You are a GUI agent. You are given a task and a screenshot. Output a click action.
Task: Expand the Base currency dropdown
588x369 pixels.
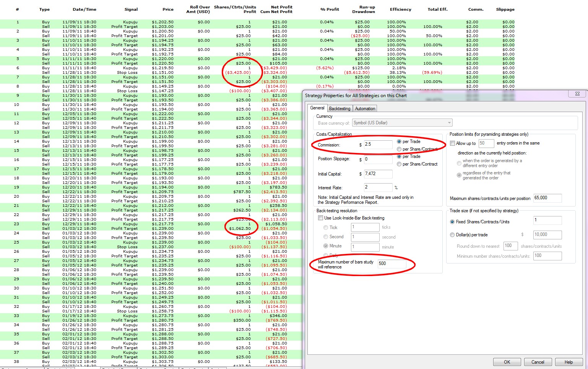[449, 123]
